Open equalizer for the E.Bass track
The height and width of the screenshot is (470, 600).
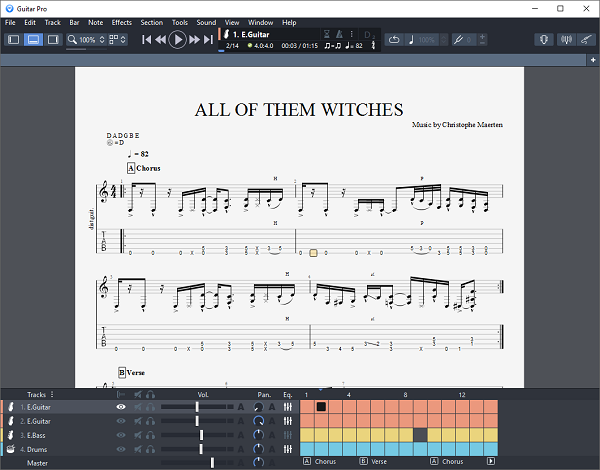tap(288, 435)
